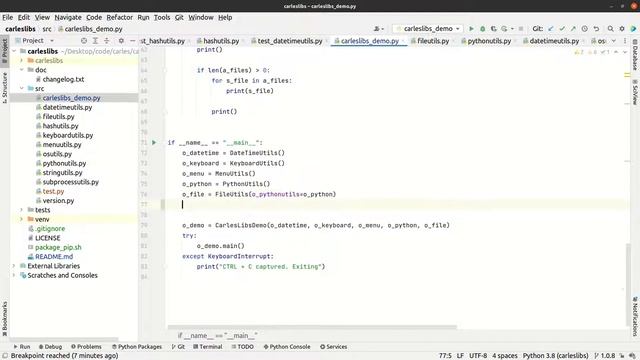Open the Terminal tool window
This screenshot has height=360, width=640.
click(x=207, y=347)
